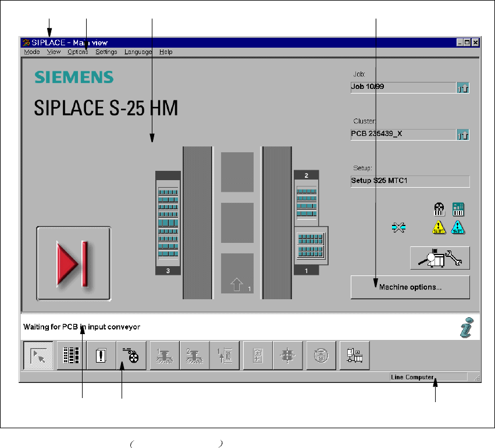This screenshot has height=448, width=495.
Task: Click 'Waiting for PCB in input conveyor' message
Action: point(81,327)
